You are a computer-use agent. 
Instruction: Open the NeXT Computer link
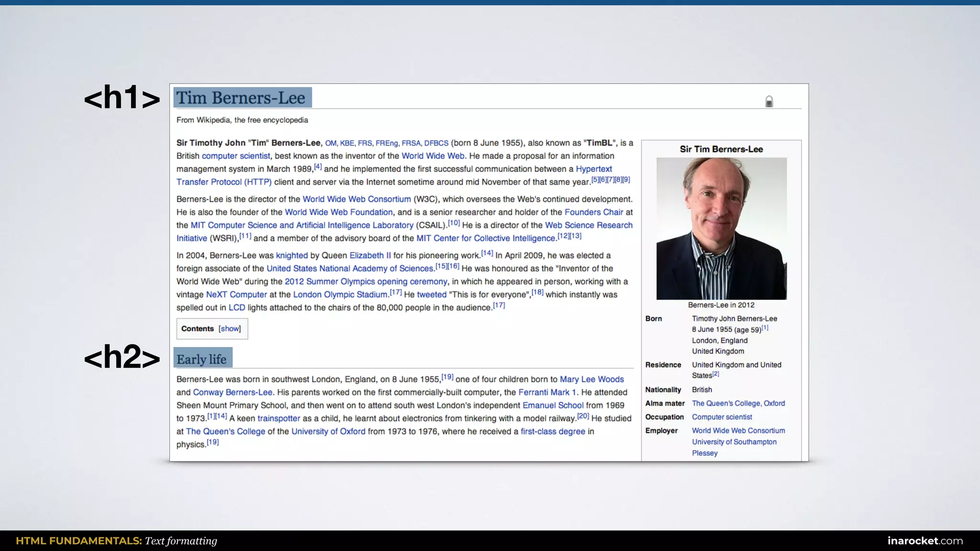(236, 295)
